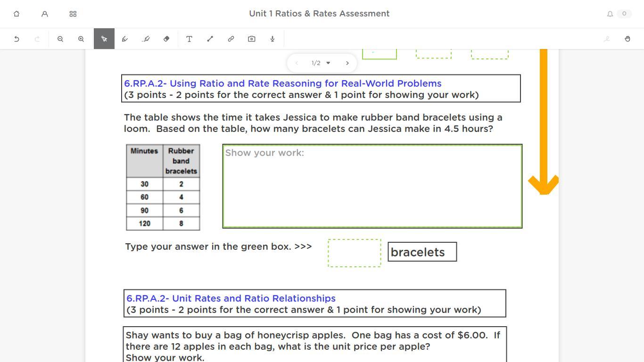Start audio recording with the microphone icon
The width and height of the screenshot is (644, 362).
pyautogui.click(x=272, y=39)
